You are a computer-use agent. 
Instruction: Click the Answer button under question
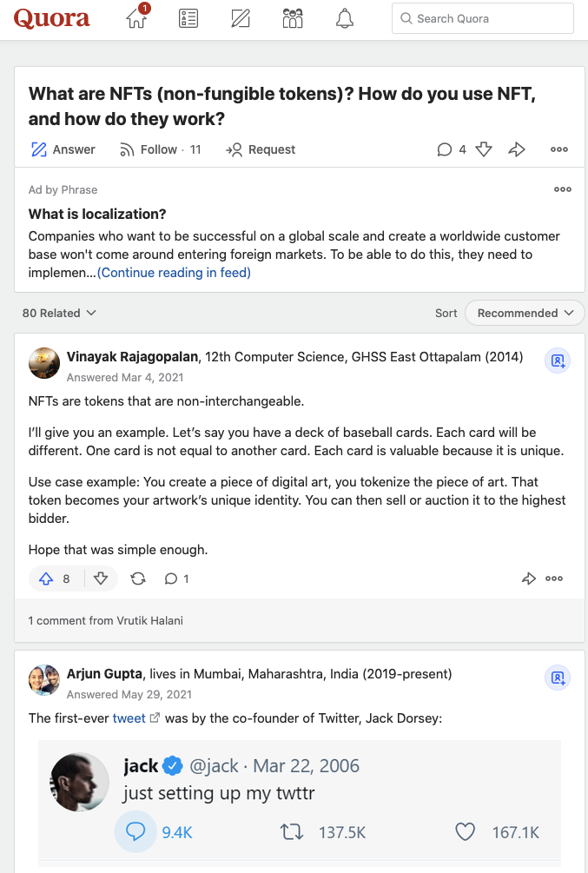pyautogui.click(x=63, y=149)
